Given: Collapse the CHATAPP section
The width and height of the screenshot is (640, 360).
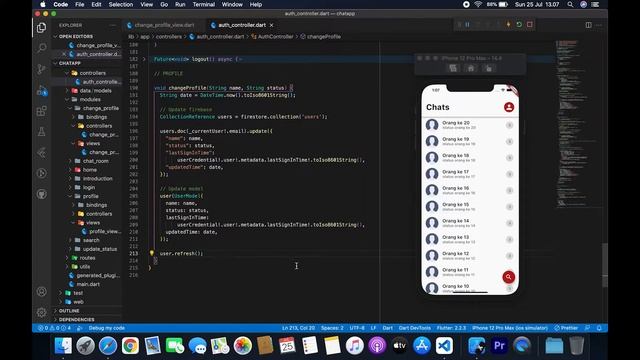Looking at the screenshot, I should [x=69, y=63].
